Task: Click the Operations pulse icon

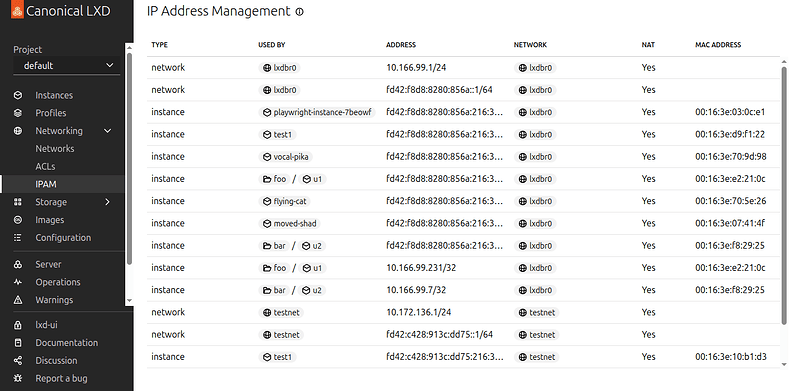Action: [x=18, y=282]
